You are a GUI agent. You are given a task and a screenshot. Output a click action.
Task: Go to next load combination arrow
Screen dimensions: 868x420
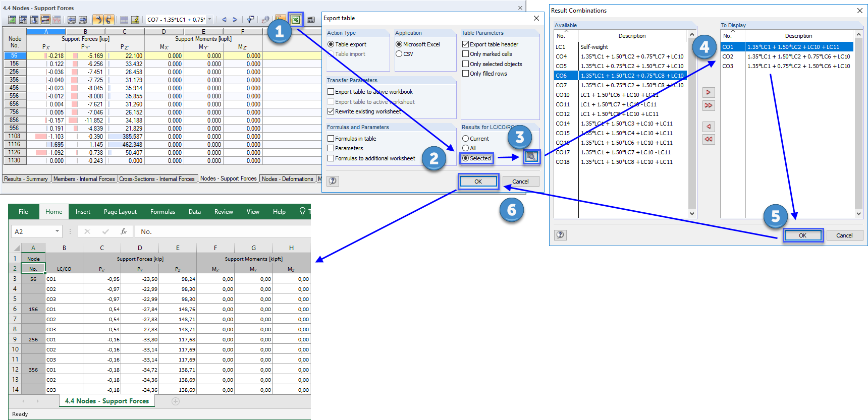click(x=235, y=20)
